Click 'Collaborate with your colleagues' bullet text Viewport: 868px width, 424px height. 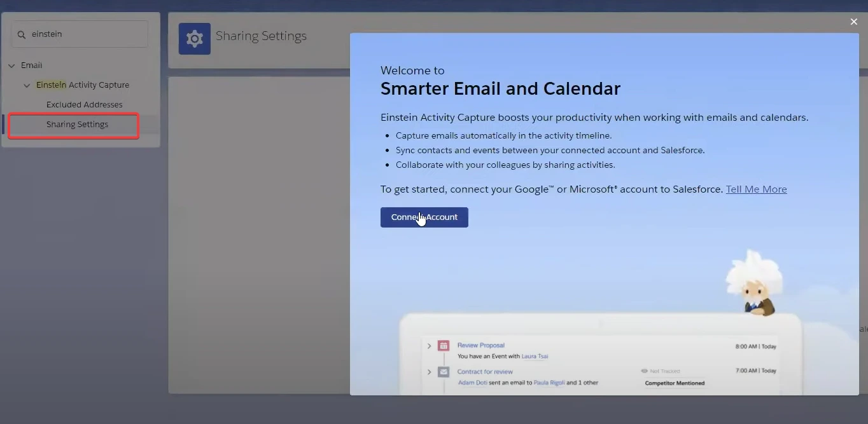505,165
